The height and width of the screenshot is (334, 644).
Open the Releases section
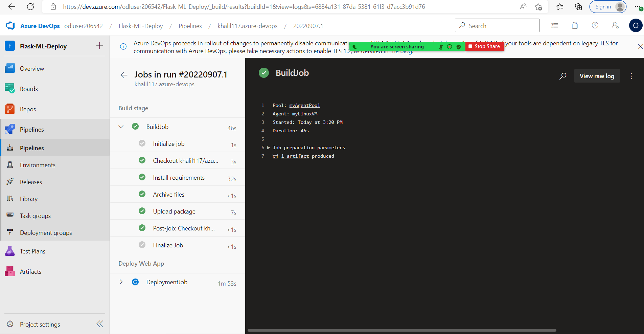31,182
